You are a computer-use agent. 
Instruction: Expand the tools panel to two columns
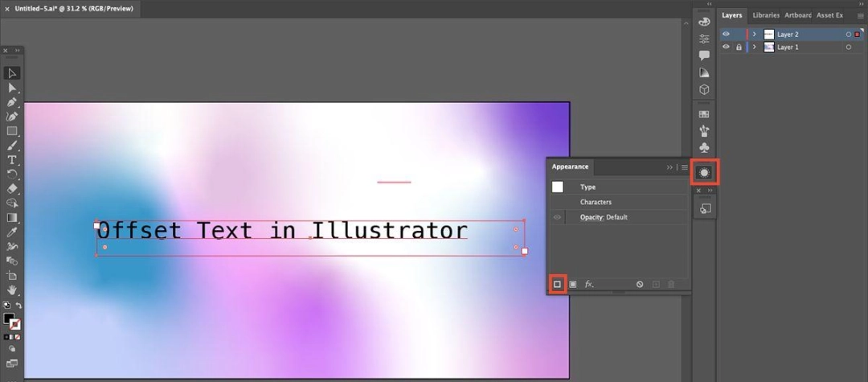17,51
